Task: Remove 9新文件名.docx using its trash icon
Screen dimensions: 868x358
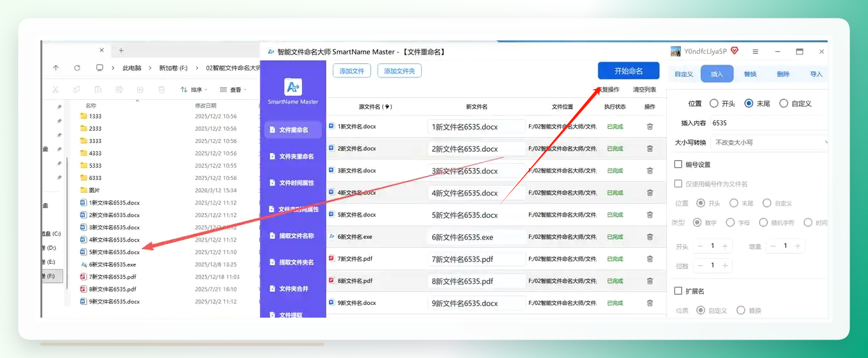Action: pyautogui.click(x=649, y=303)
